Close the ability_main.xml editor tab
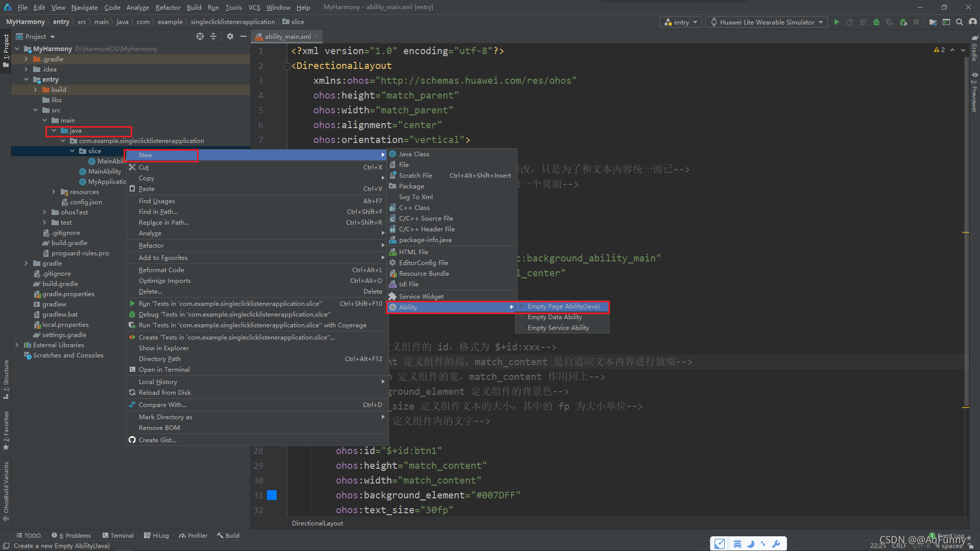The height and width of the screenshot is (551, 980). (x=316, y=36)
